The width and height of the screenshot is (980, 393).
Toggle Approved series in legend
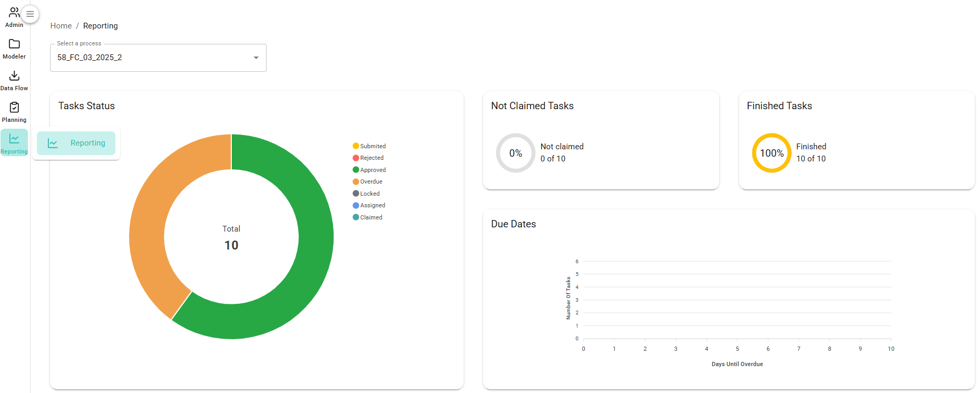pyautogui.click(x=369, y=170)
